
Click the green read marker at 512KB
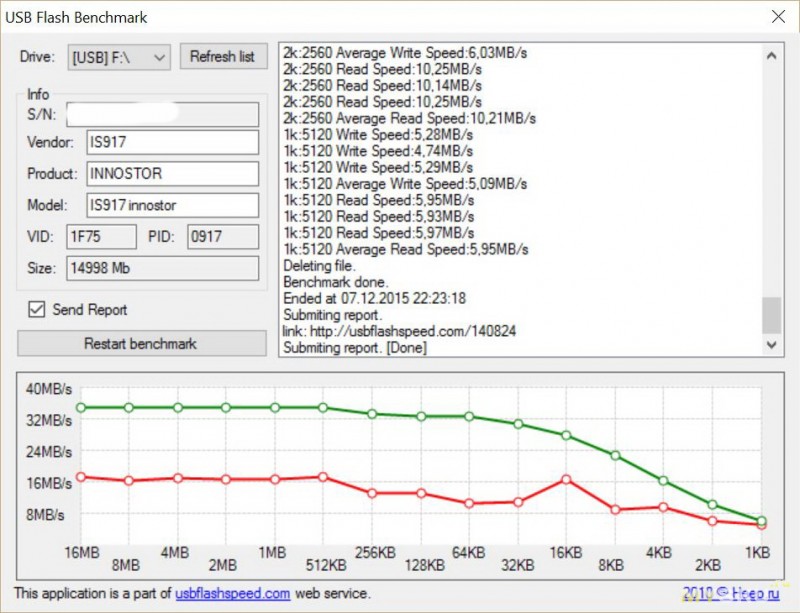pyautogui.click(x=323, y=408)
